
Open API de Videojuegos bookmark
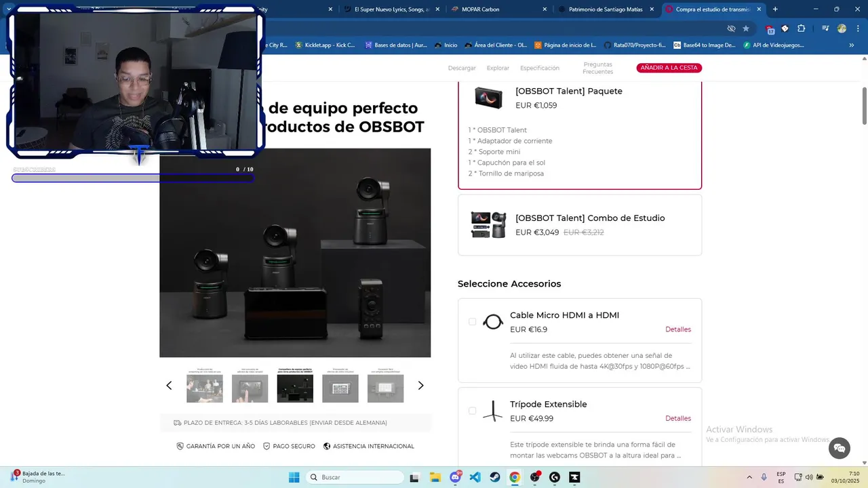click(774, 45)
